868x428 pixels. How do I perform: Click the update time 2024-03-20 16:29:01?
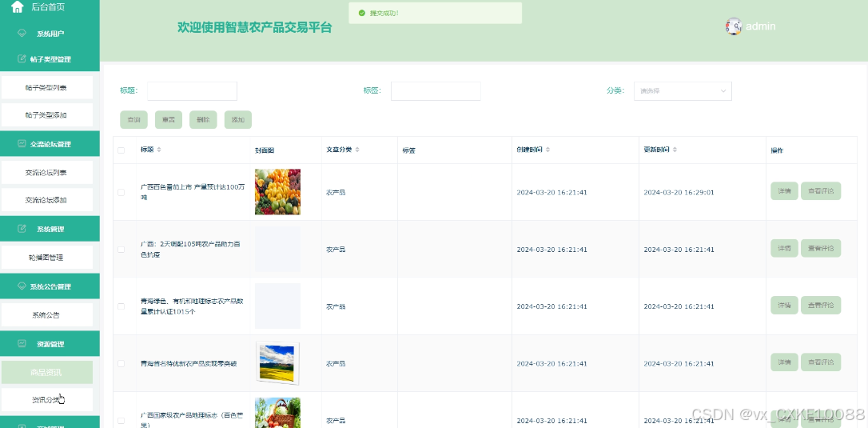(x=679, y=192)
